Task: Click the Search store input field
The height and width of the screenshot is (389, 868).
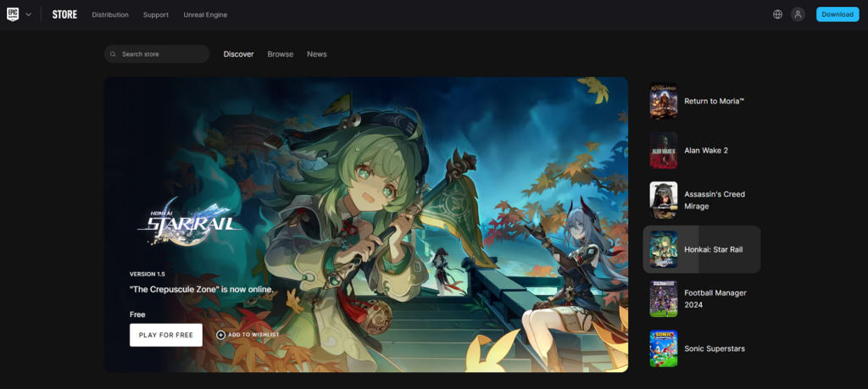Action: (x=157, y=53)
